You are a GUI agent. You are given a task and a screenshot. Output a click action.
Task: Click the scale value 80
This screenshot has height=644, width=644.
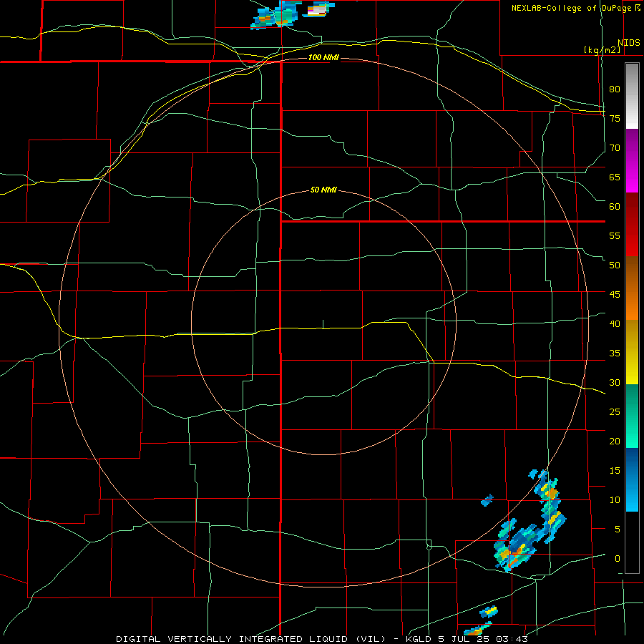615,89
